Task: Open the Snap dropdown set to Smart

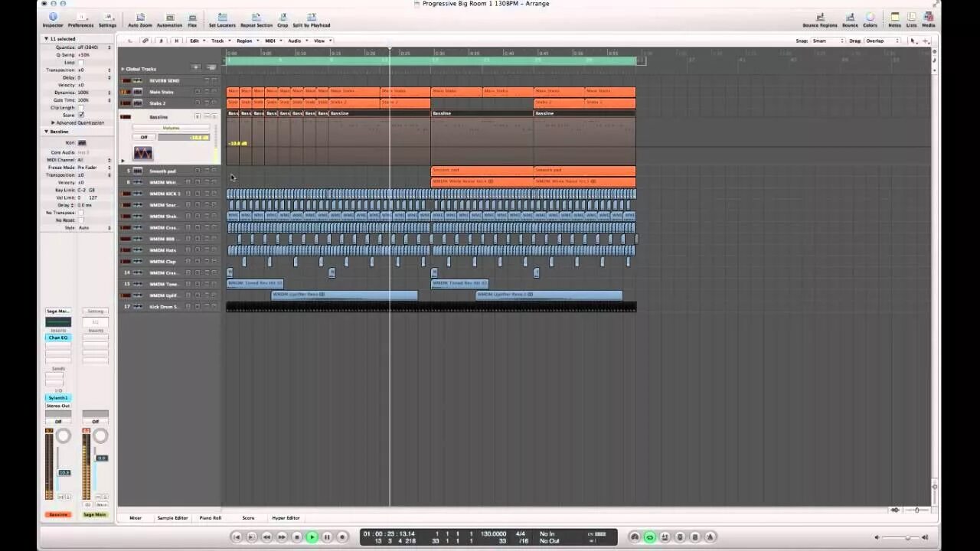Action: coord(828,41)
